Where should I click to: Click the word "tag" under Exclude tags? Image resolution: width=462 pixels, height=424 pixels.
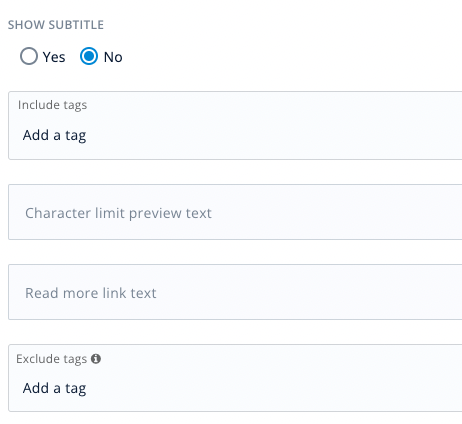point(76,389)
